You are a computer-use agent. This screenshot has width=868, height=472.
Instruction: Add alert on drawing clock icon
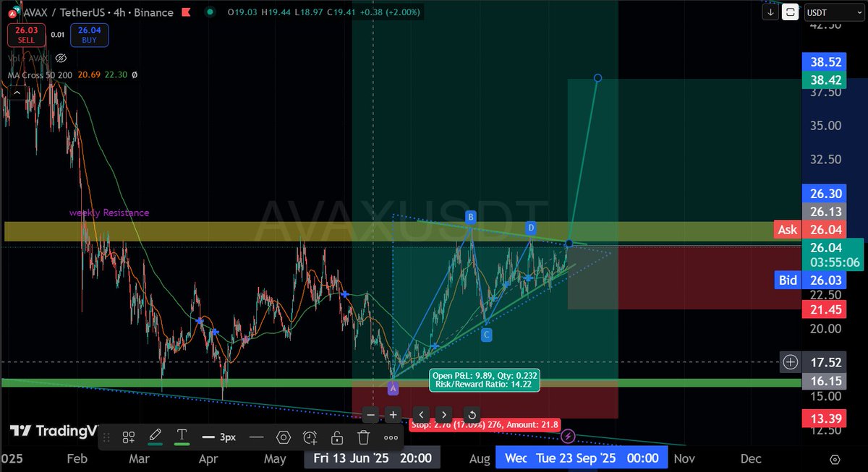(x=310, y=437)
